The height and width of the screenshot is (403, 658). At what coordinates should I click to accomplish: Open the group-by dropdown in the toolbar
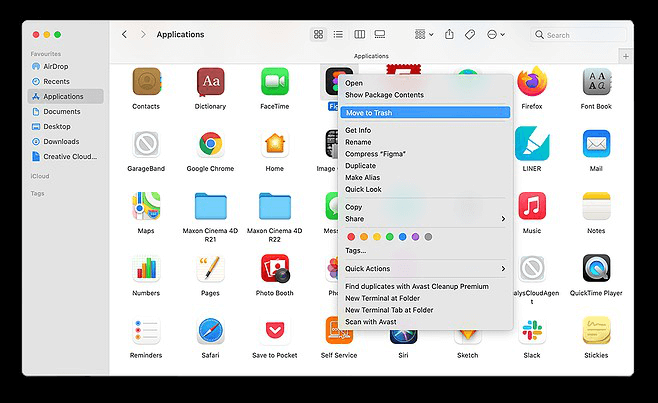click(x=424, y=34)
